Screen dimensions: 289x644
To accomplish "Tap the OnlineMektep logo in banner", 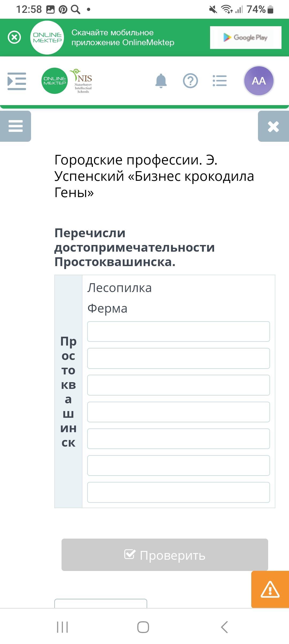I will pos(47,37).
